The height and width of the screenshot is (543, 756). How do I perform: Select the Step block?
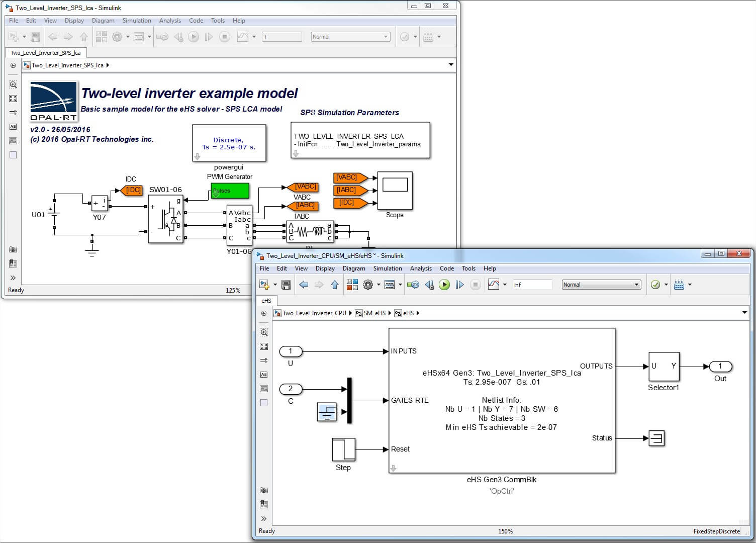[344, 449]
